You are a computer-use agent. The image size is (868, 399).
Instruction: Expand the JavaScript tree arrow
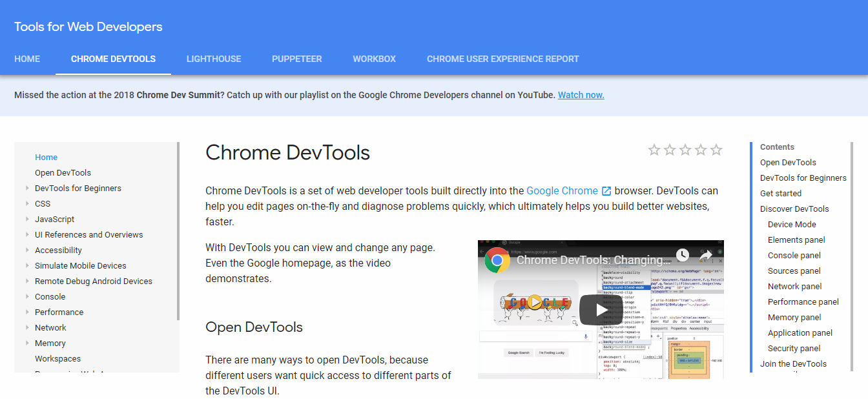[27, 220]
